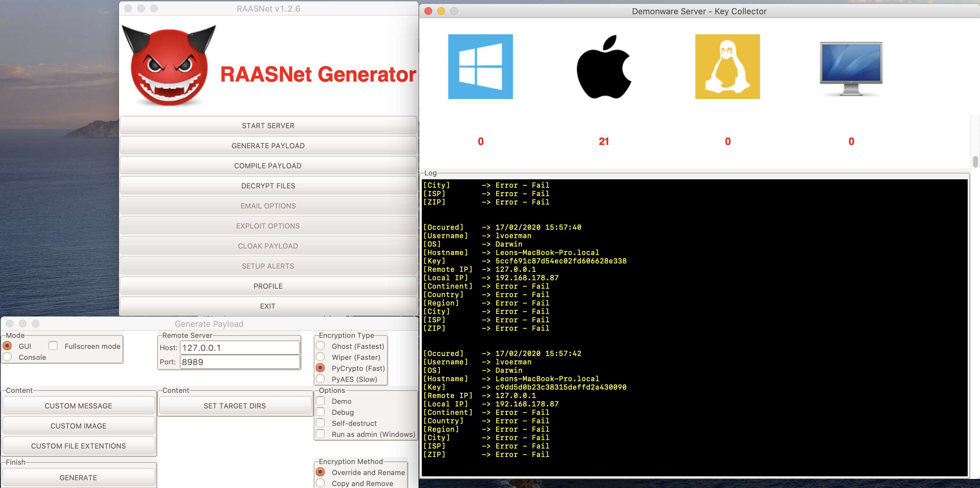This screenshot has height=488, width=980.
Task: Click the Linux penguin icon
Action: (727, 66)
